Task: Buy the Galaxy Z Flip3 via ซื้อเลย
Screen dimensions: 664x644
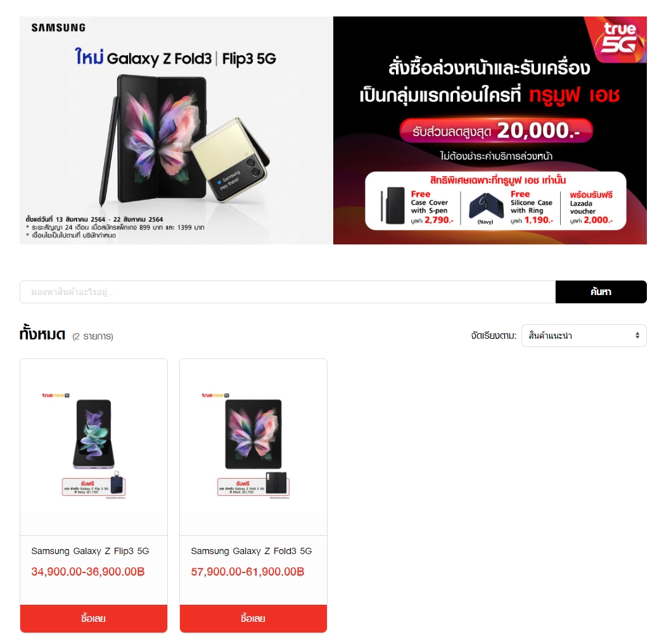Action: tap(94, 618)
